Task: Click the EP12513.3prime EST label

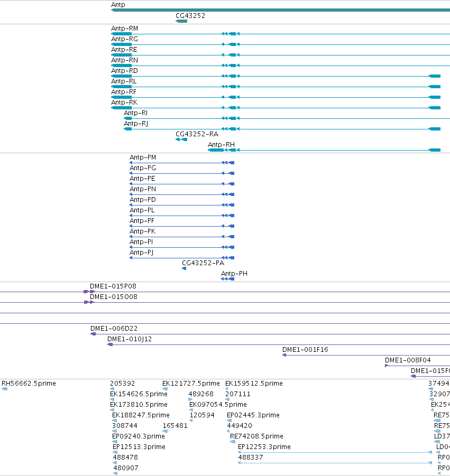Action: [139, 447]
